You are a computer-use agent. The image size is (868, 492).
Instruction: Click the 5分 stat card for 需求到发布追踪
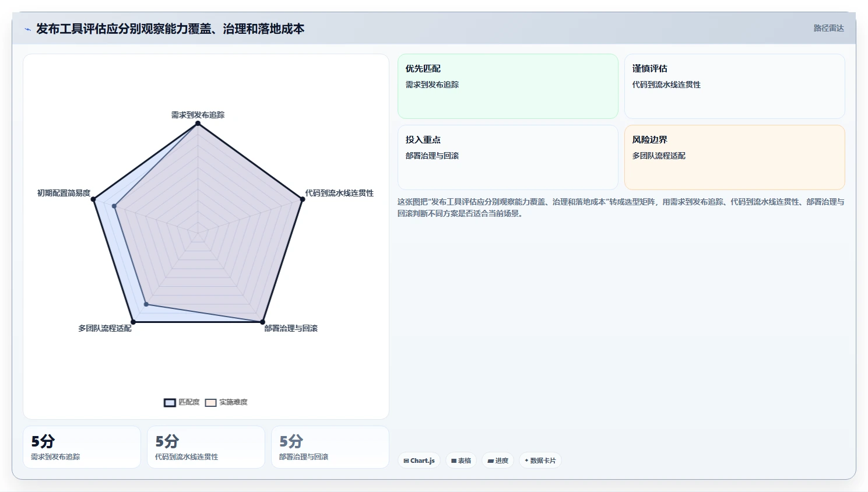tap(82, 447)
